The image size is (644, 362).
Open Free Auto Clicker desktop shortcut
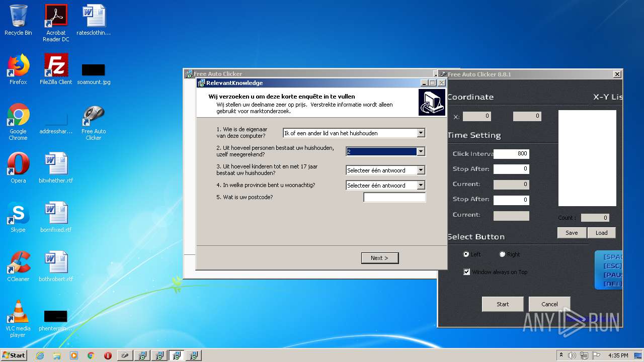(x=94, y=122)
